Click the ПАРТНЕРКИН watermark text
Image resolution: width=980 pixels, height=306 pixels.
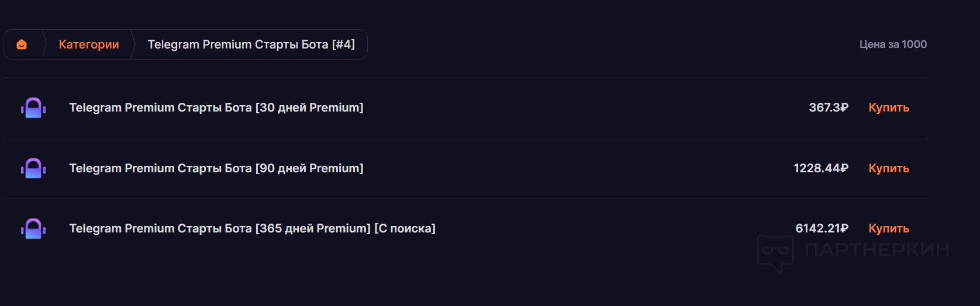tap(877, 250)
